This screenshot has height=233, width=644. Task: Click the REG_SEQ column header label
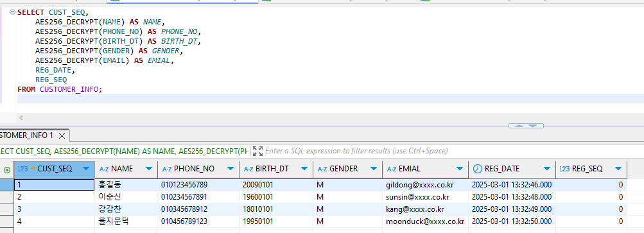pos(587,169)
